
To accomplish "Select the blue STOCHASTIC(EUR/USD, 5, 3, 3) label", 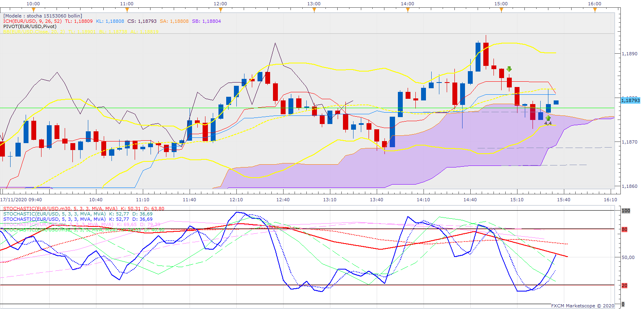I will (x=55, y=219).
